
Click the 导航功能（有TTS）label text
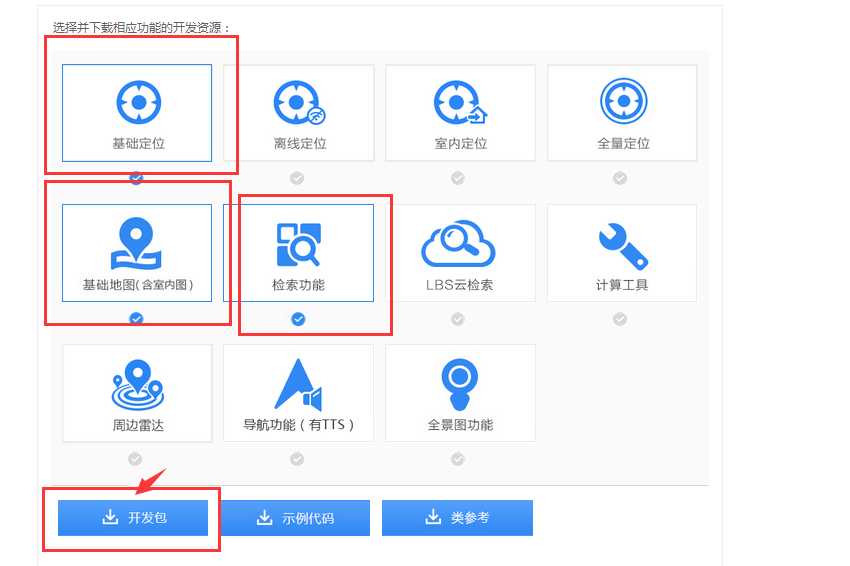298,424
